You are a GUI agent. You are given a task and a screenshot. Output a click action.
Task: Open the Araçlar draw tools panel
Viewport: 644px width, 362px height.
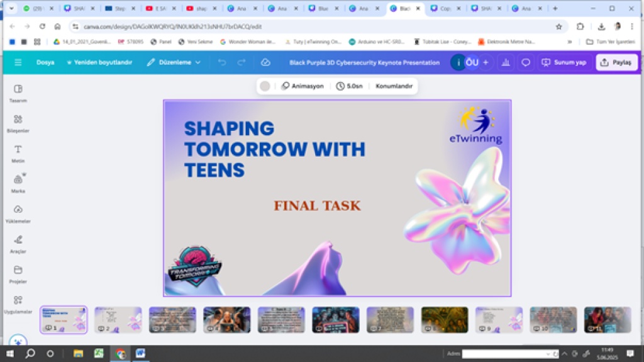click(18, 243)
